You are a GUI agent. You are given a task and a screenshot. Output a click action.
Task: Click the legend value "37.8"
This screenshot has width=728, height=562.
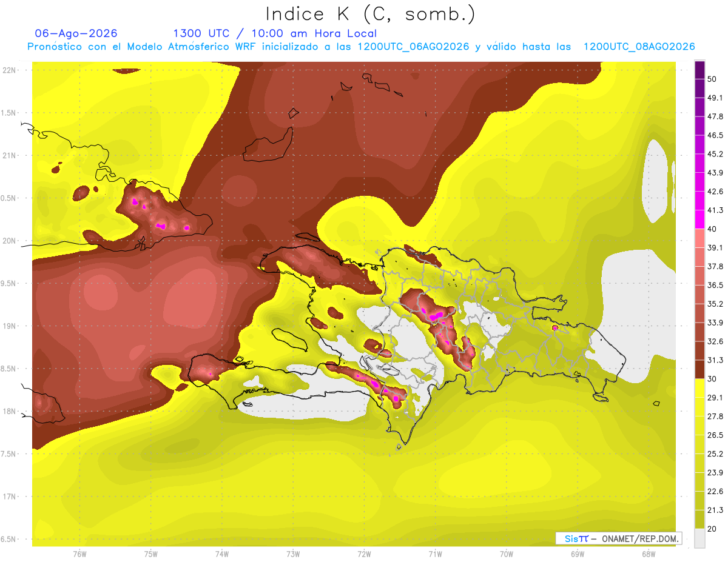pos(715,266)
